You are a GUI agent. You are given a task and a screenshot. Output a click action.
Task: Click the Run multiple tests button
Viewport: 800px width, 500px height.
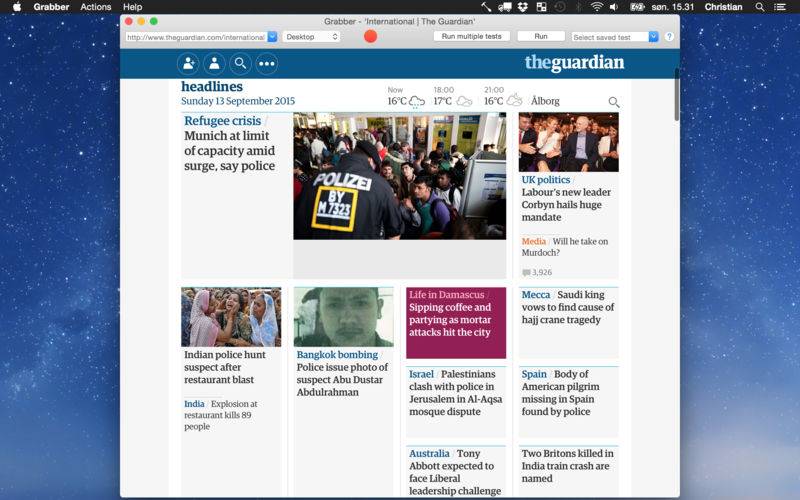click(471, 36)
